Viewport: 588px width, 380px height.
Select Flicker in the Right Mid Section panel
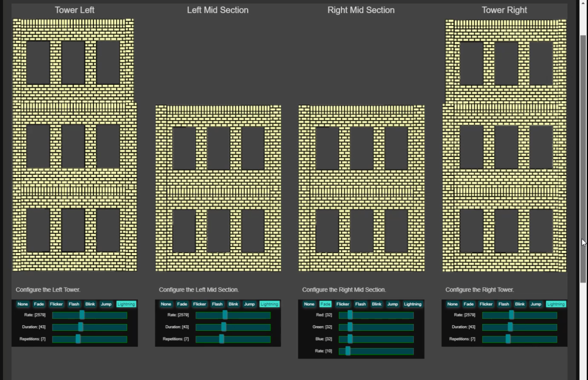tap(343, 304)
